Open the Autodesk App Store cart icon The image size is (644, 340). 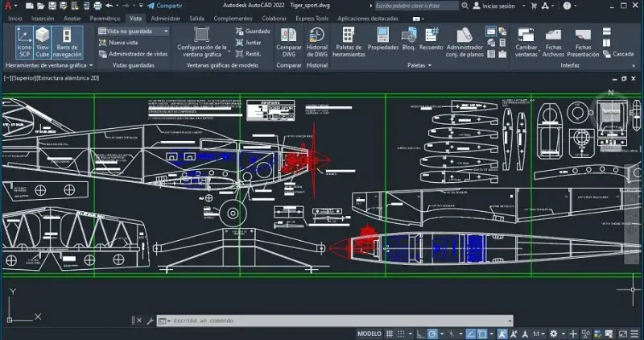pyautogui.click(x=534, y=6)
